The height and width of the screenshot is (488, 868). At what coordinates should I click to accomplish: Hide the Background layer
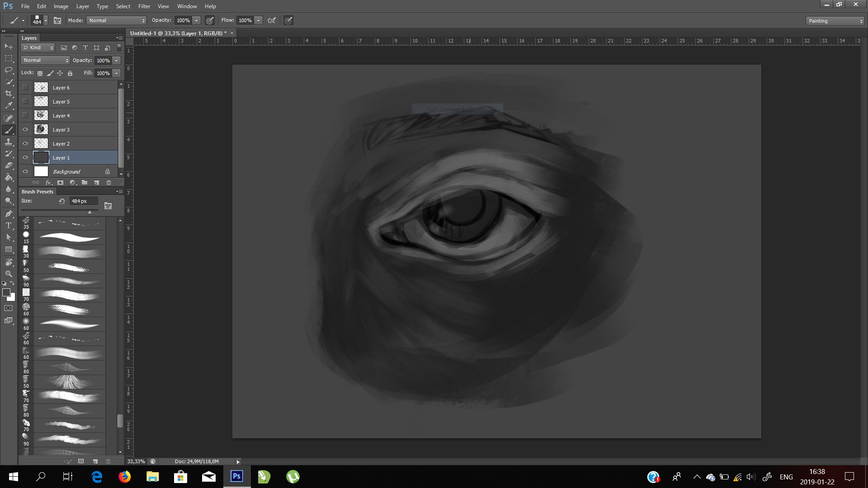(25, 172)
